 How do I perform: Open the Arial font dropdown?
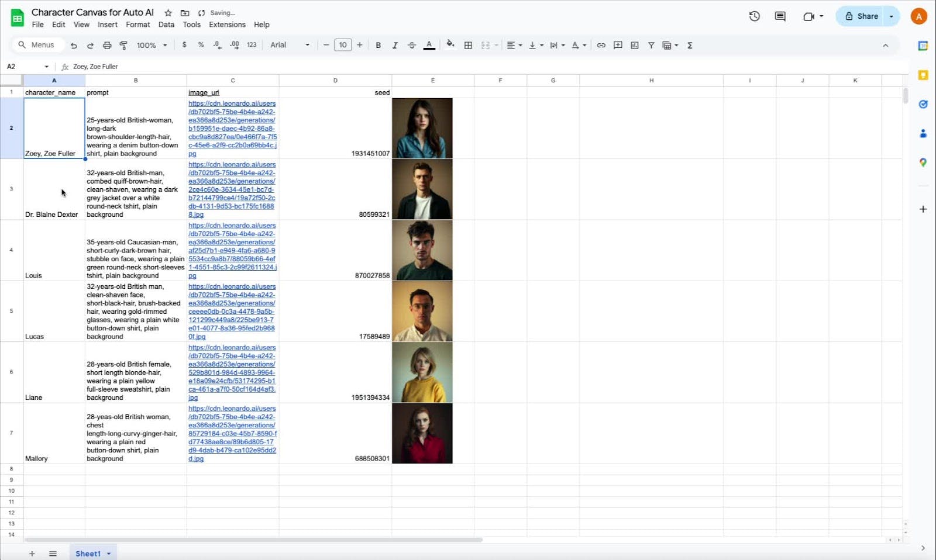pos(290,45)
